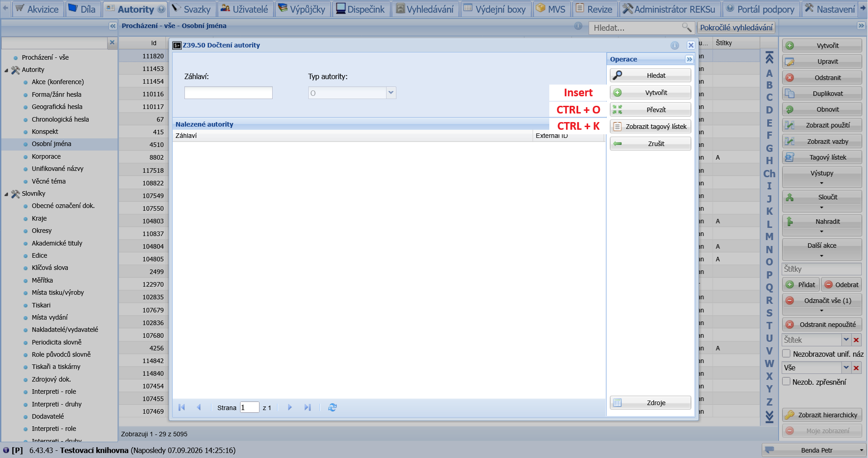The height and width of the screenshot is (458, 868).
Task: Collapse the left navigation panel arrow
Action: coord(113,26)
